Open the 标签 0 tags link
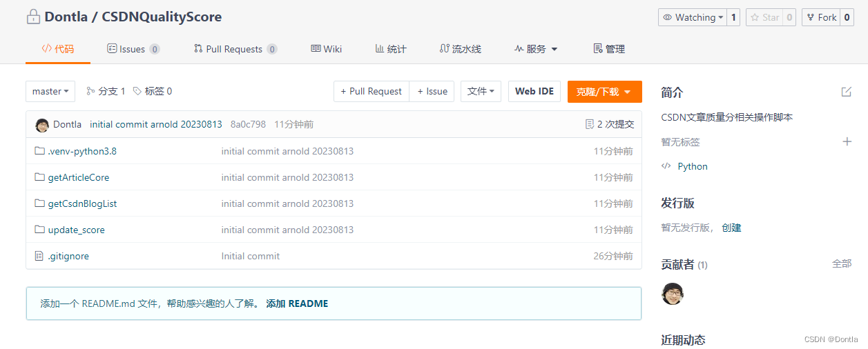This screenshot has width=868, height=349. [x=153, y=91]
